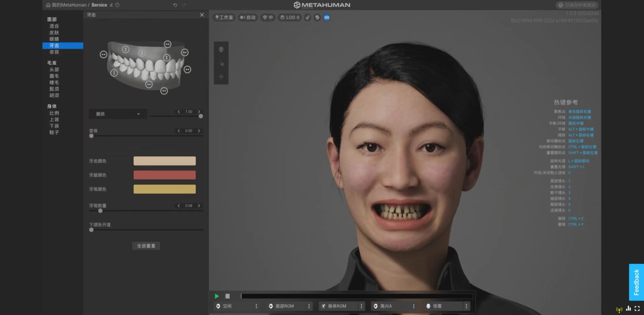Select the move tool crosshair icon
Image resolution: width=644 pixels, height=315 pixels.
point(221,77)
